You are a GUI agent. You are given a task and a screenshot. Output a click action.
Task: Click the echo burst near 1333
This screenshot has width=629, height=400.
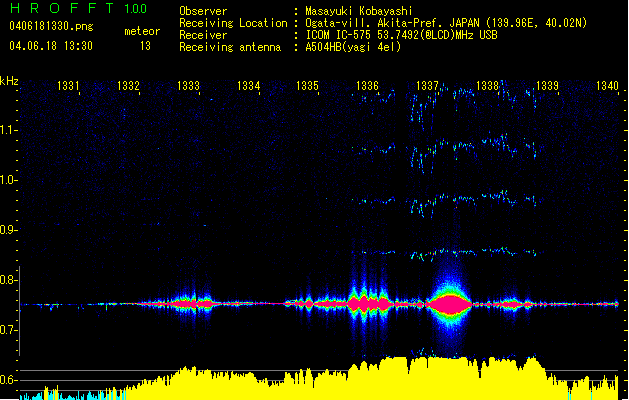coord(195,303)
